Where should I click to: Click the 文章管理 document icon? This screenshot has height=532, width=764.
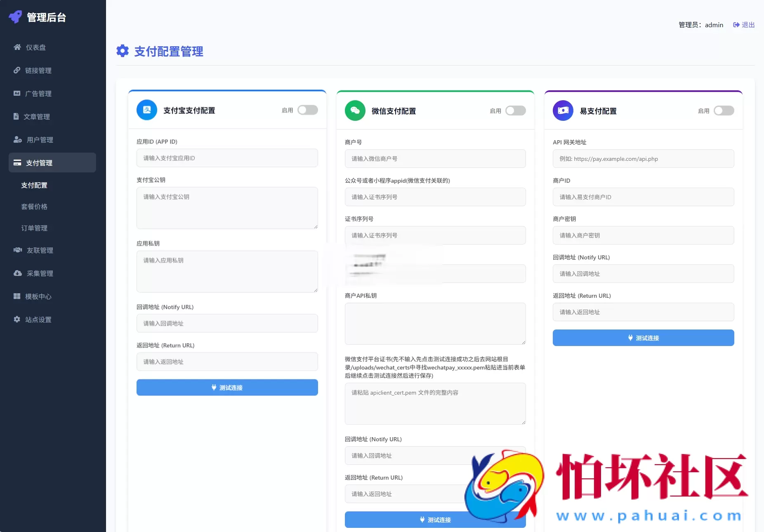[x=17, y=116]
